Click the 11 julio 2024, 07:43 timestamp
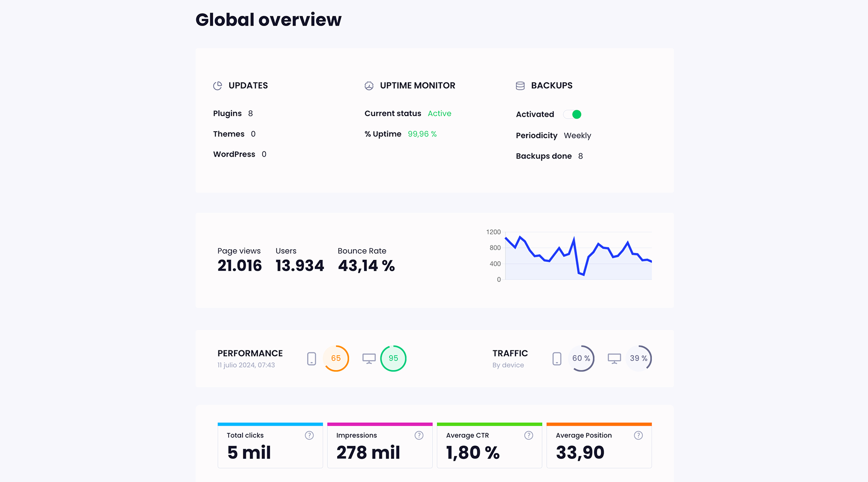The image size is (868, 482). click(x=246, y=365)
